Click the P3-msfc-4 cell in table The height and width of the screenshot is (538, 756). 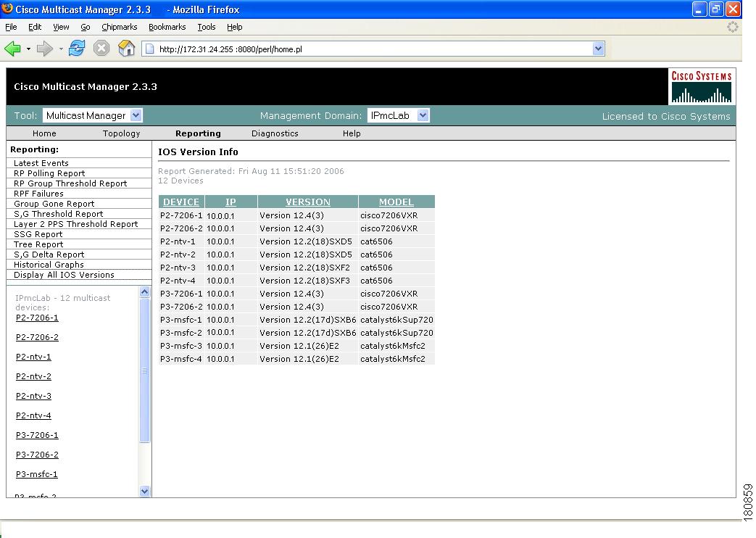point(180,359)
